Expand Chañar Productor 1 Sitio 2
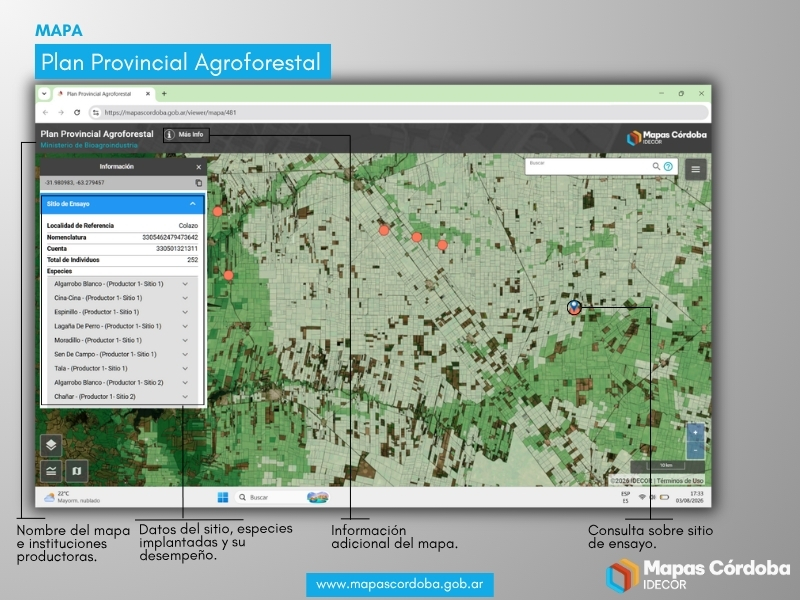 tap(121, 396)
